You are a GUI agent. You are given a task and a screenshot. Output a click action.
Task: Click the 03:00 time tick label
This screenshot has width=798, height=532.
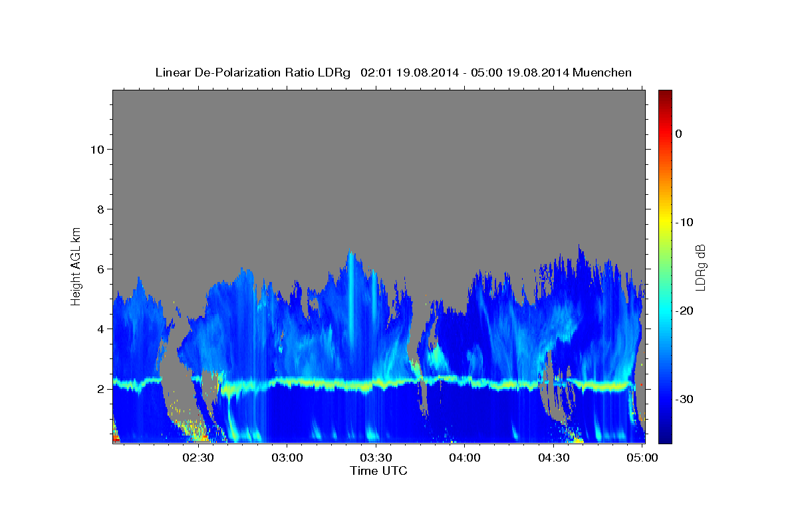click(287, 458)
